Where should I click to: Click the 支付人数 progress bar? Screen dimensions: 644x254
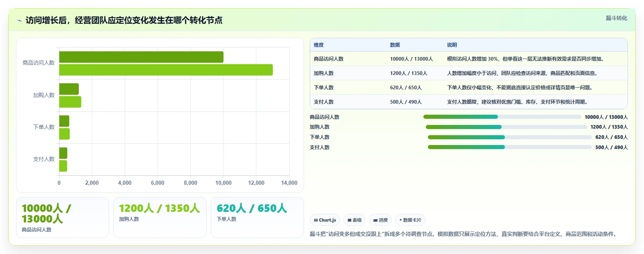click(510, 147)
